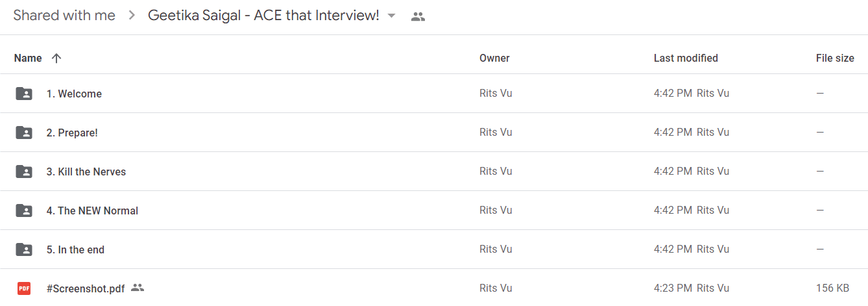This screenshot has height=306, width=868.
Task: Click the Last modified column header
Action: pos(686,58)
